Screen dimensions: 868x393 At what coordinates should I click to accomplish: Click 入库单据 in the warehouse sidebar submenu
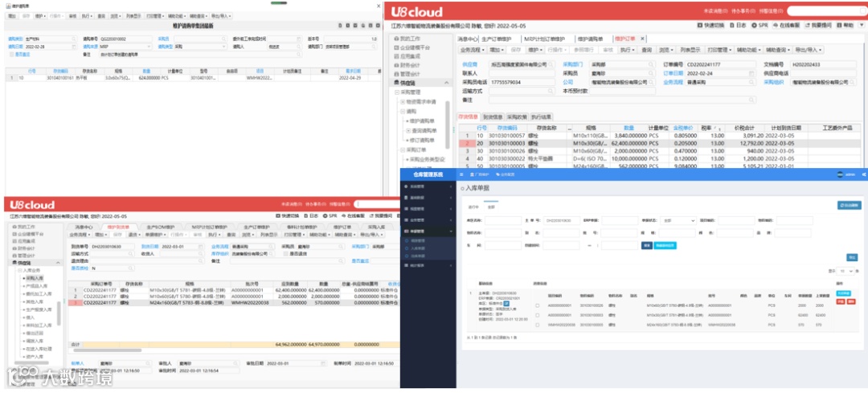(x=419, y=250)
